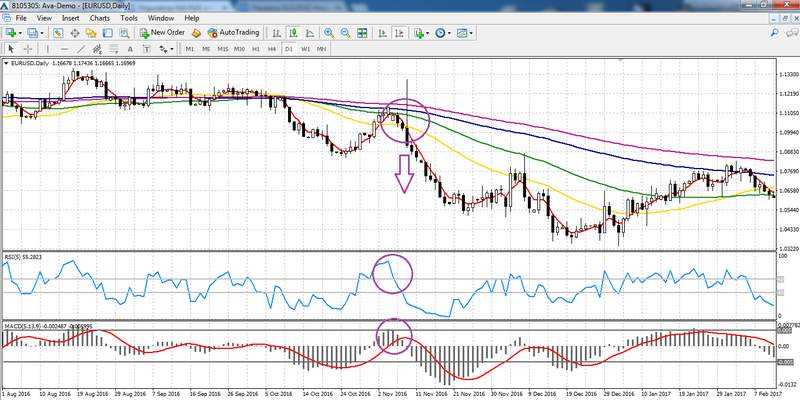This screenshot has height=400, width=800.
Task: Zoom out of the chart
Action: click(x=345, y=33)
